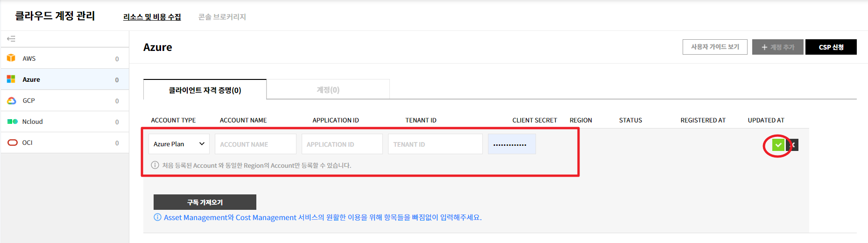
Task: Click the AWS cube icon
Action: click(11, 58)
